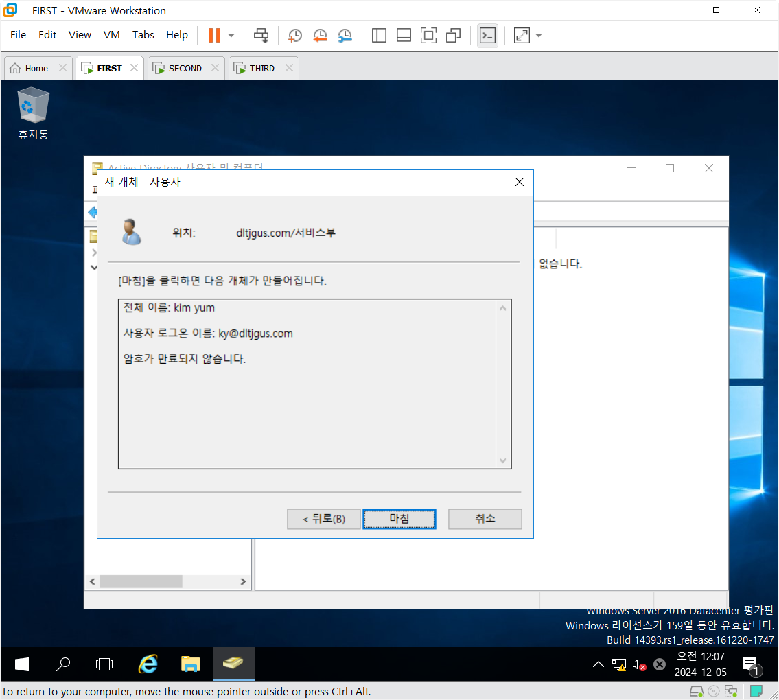This screenshot has height=700, width=779.
Task: Click Send Ctrl+Alt+Del toolbar icon
Action: coord(261,35)
